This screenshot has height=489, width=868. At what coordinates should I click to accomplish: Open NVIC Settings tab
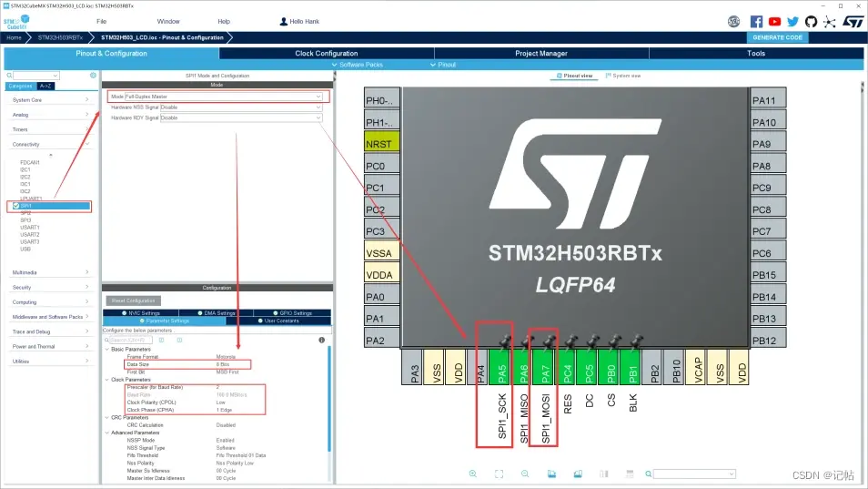pos(141,313)
